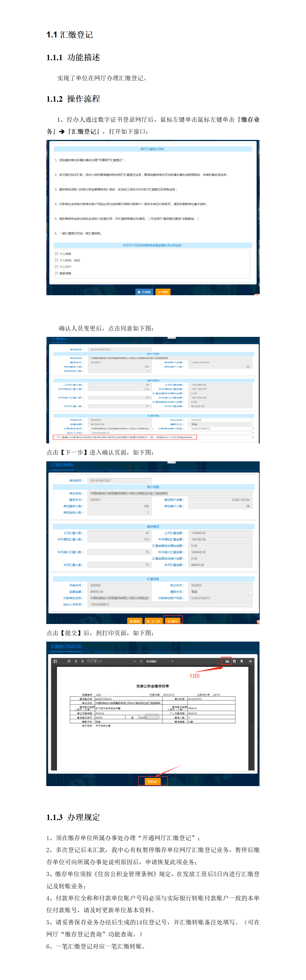
Task: Click 终止年月 field in 汇缴信息确认 page
Action: [220, 585]
